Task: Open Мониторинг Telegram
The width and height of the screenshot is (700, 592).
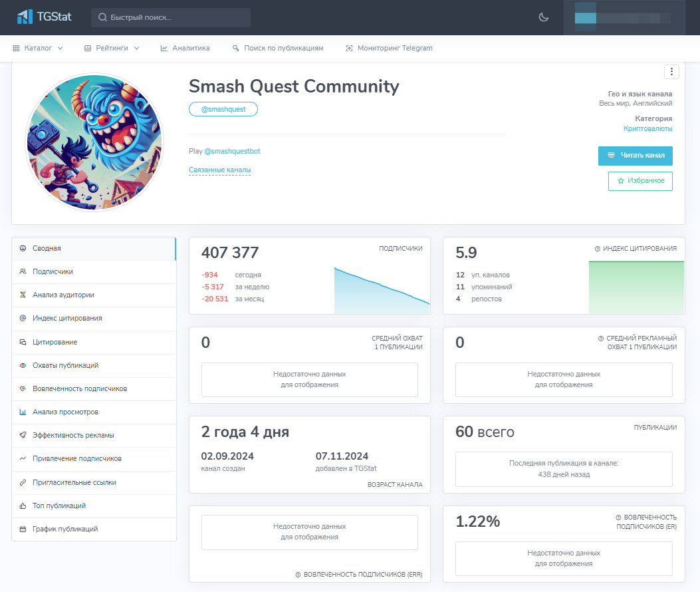Action: pyautogui.click(x=389, y=49)
